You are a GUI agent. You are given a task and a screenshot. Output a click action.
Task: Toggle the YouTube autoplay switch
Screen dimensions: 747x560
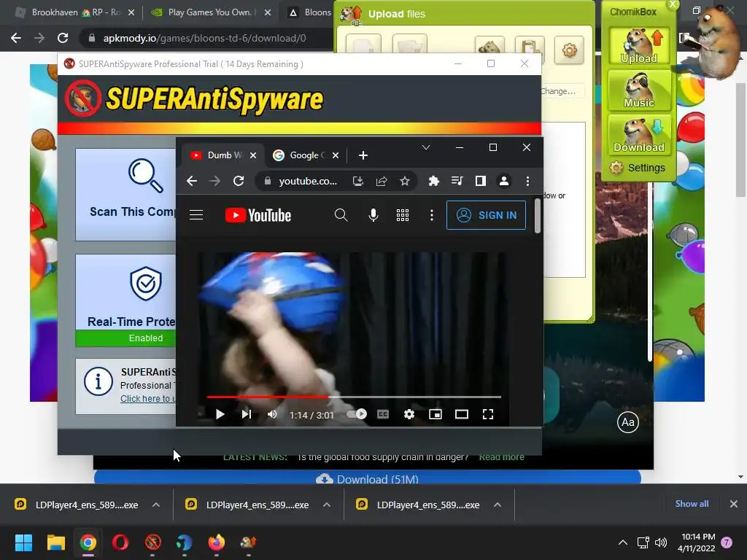(x=357, y=414)
